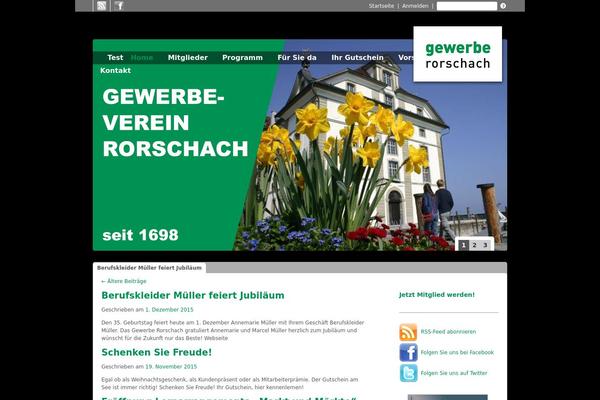Image resolution: width=600 pixels, height=400 pixels.
Task: Click the Twitter bird sidebar icon
Action: pyautogui.click(x=408, y=373)
